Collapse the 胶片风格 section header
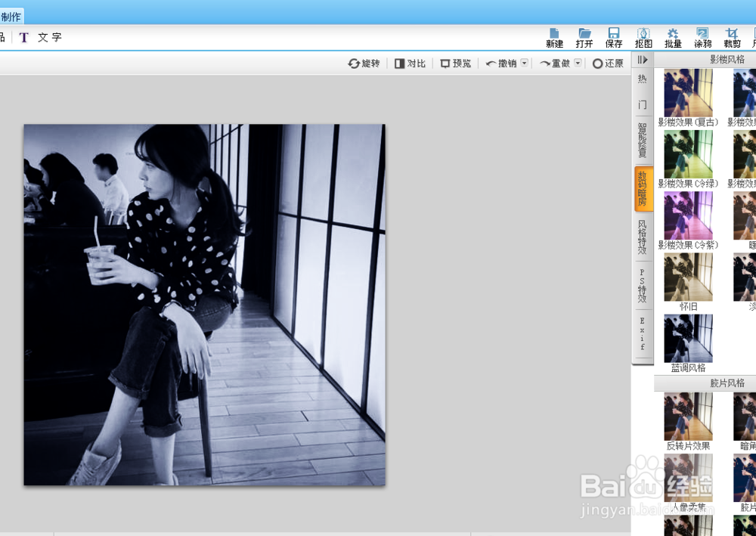Image resolution: width=756 pixels, height=536 pixels. [705, 383]
